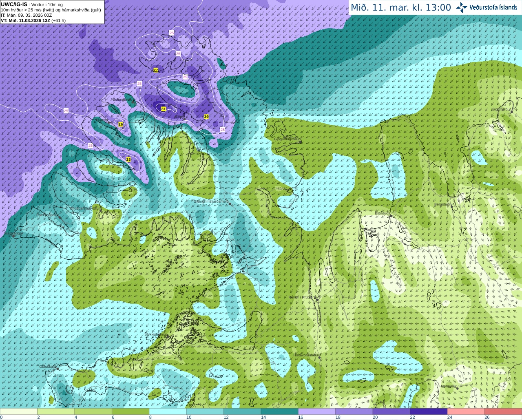Click the 22–24 m/s dark indigo legend swatch

point(429,411)
